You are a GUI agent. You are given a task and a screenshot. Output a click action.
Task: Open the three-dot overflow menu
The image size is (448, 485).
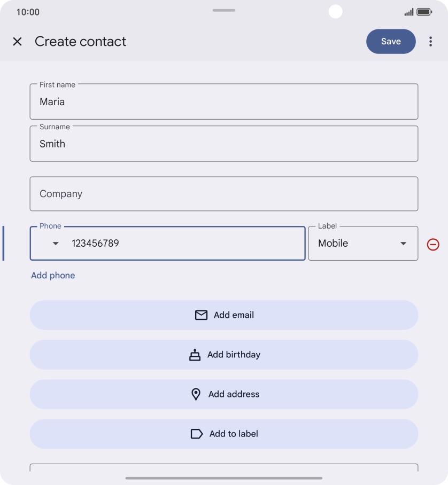pyautogui.click(x=430, y=42)
